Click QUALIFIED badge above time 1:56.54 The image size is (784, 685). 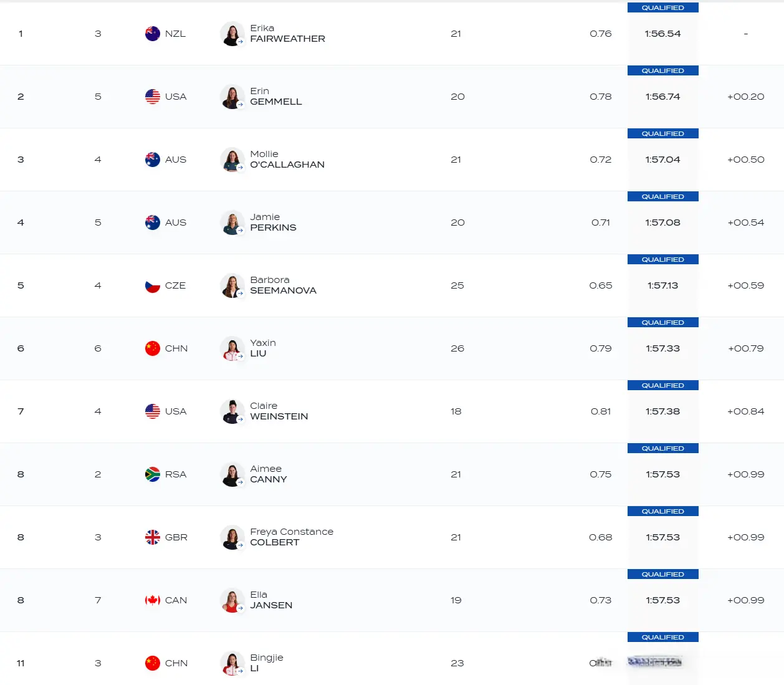pyautogui.click(x=663, y=7)
